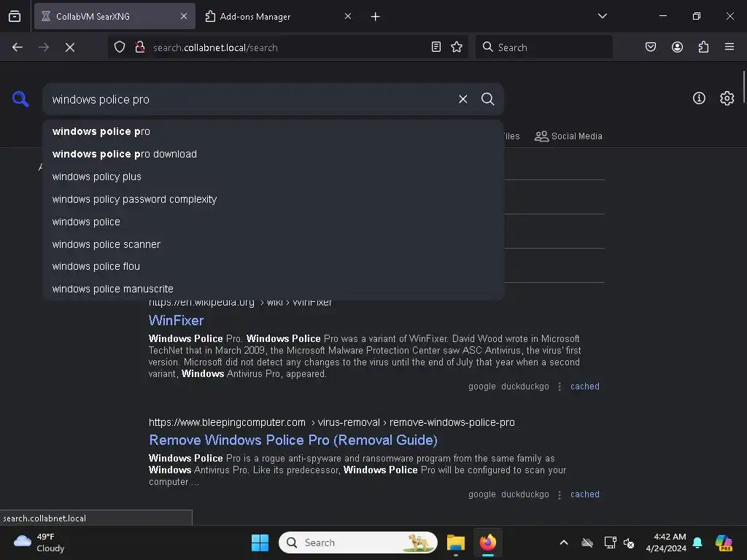Image resolution: width=747 pixels, height=560 pixels.
Task: Save page to Pocket
Action: point(651,47)
